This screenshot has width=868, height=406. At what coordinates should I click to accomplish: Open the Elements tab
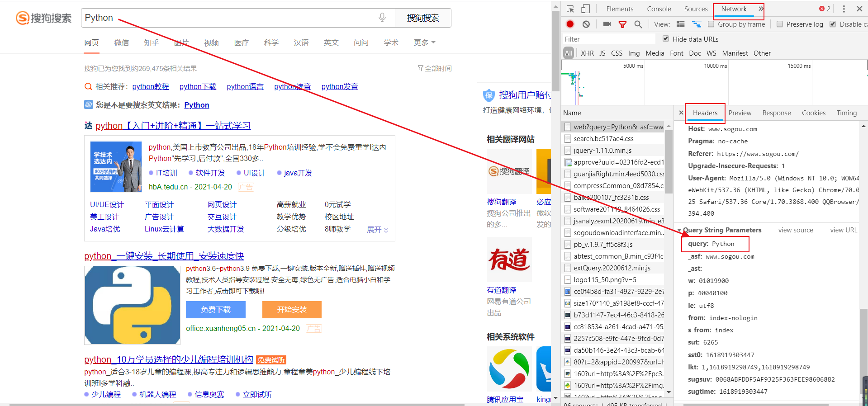[620, 9]
